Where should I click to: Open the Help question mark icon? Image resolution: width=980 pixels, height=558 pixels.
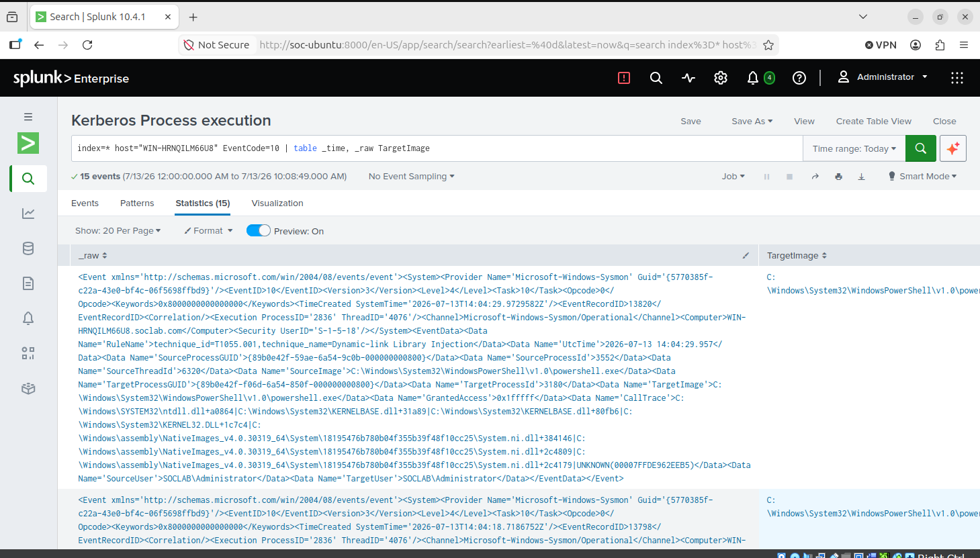pyautogui.click(x=799, y=78)
